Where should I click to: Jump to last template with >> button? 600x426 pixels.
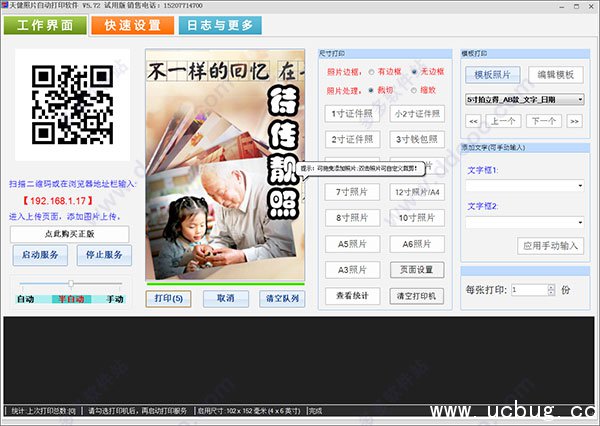click(x=575, y=120)
